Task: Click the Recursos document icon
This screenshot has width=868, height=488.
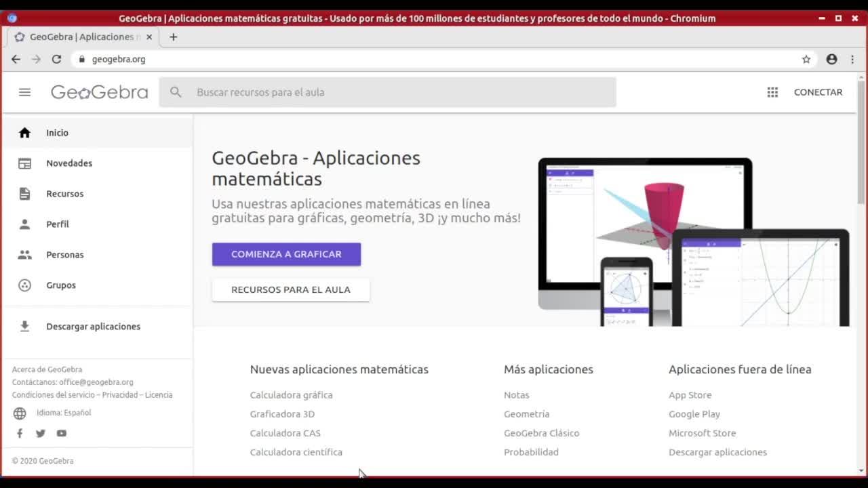Action: (x=25, y=194)
